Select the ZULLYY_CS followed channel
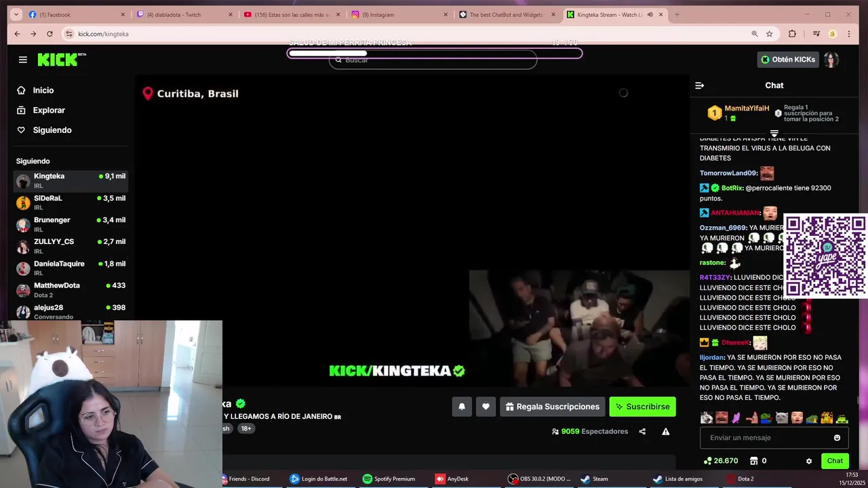This screenshot has width=868, height=488. pos(71,245)
